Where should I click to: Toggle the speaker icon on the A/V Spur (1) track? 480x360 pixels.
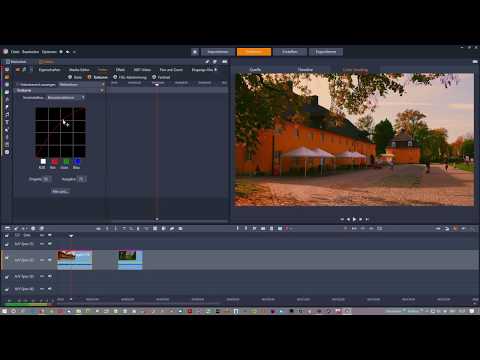coord(50,244)
